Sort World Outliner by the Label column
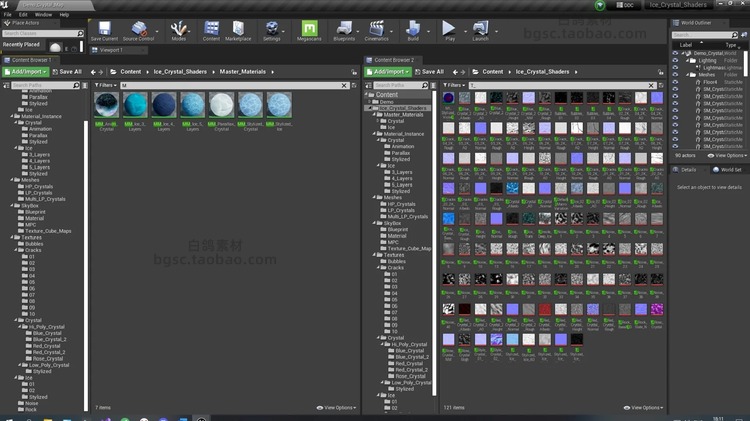Screen dimensions: 750x421 click(x=686, y=45)
